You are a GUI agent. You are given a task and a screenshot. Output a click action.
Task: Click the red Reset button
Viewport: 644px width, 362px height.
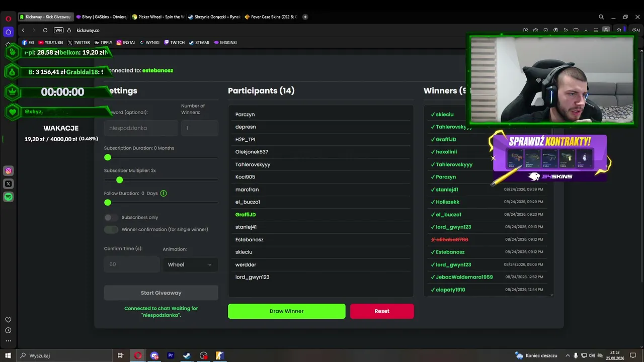pyautogui.click(x=382, y=311)
